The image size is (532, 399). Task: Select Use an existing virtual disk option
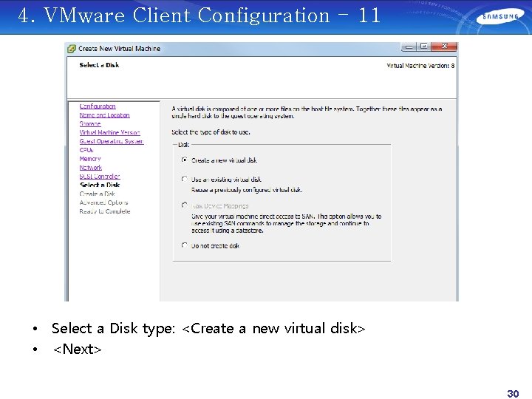(184, 179)
